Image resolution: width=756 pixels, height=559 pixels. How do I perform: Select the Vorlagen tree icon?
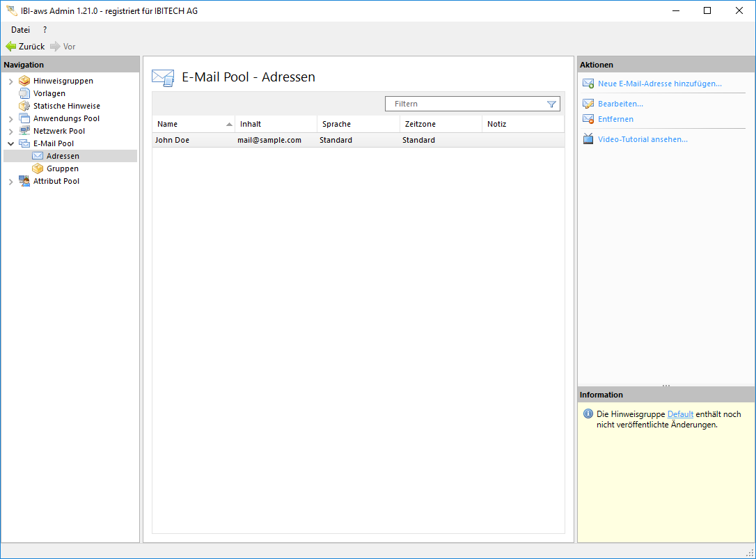(x=24, y=93)
